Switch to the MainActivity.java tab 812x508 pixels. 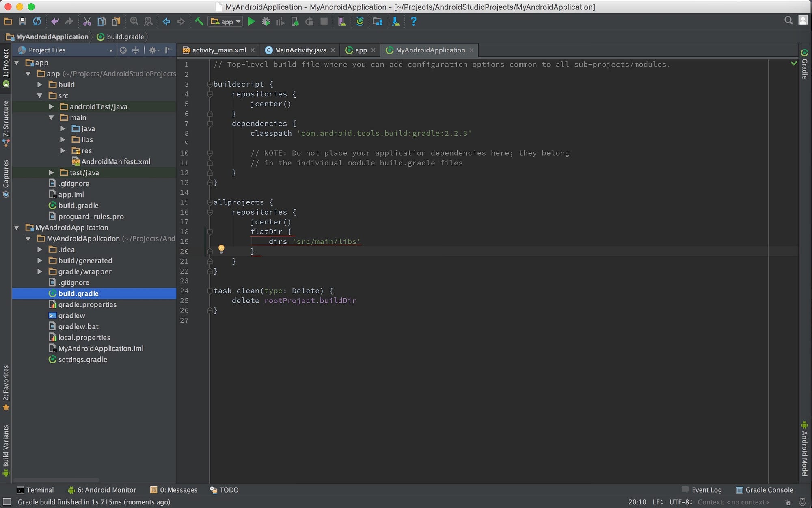point(300,50)
